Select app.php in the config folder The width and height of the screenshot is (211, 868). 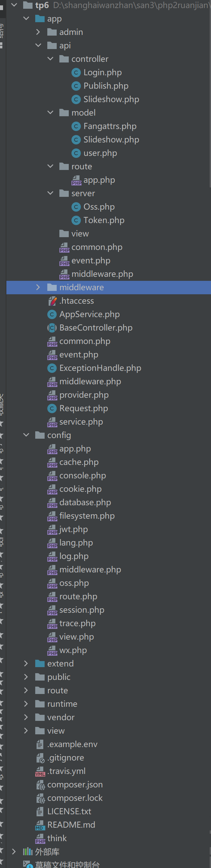click(x=75, y=449)
